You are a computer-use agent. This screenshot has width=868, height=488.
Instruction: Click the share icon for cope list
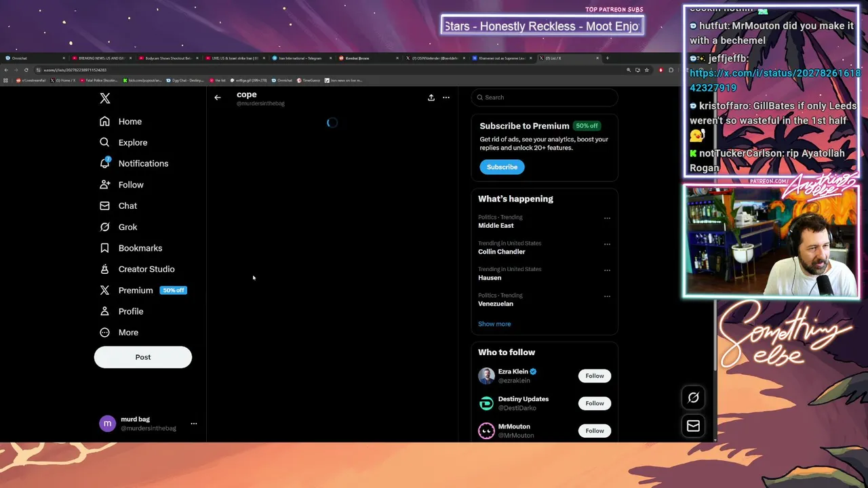[x=431, y=98]
